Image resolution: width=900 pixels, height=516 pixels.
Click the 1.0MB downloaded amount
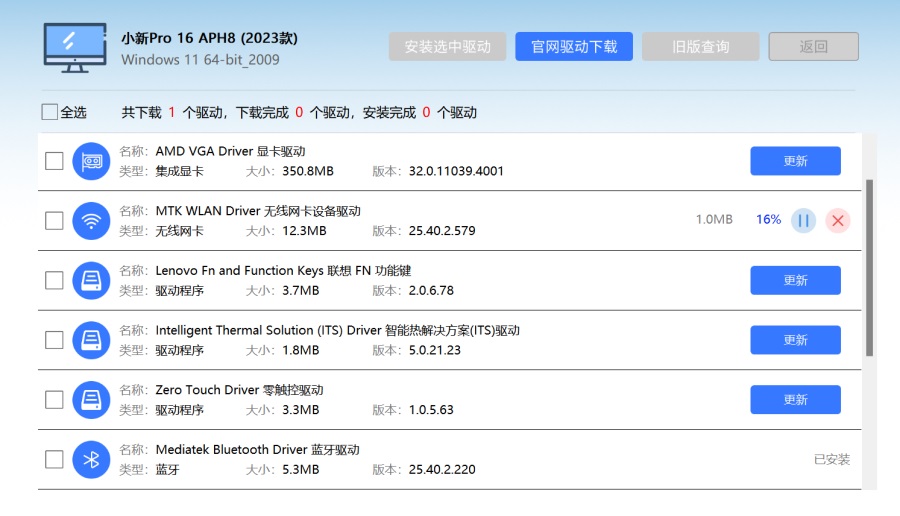coord(715,219)
